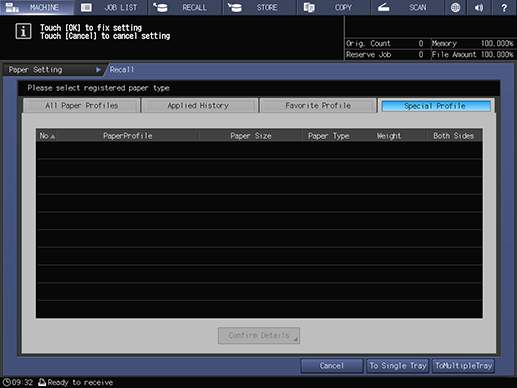This screenshot has height=388, width=517.
Task: Click the PaperProfile column header
Action: pyautogui.click(x=128, y=136)
